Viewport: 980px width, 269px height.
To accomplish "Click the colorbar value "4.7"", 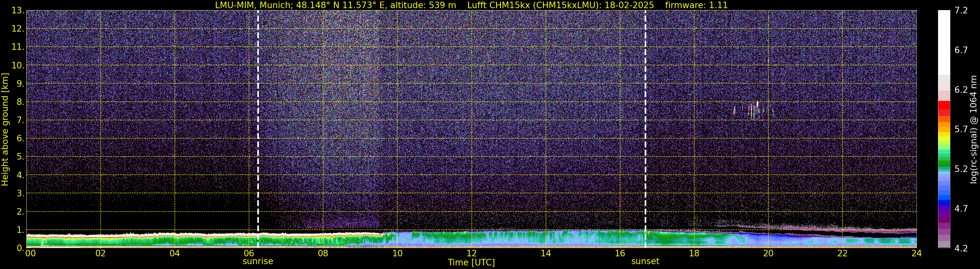I will coord(961,209).
